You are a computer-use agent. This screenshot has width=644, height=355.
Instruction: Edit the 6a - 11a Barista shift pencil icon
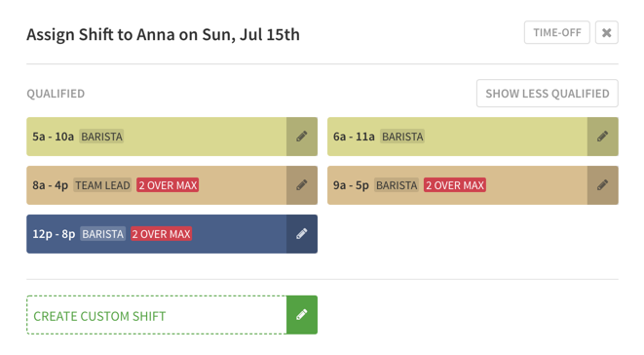pos(602,137)
